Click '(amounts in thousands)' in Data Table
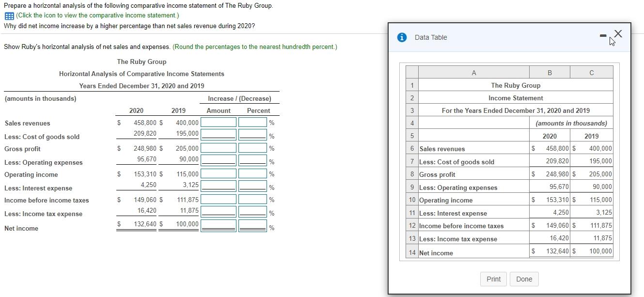644x297 pixels. coord(571,123)
